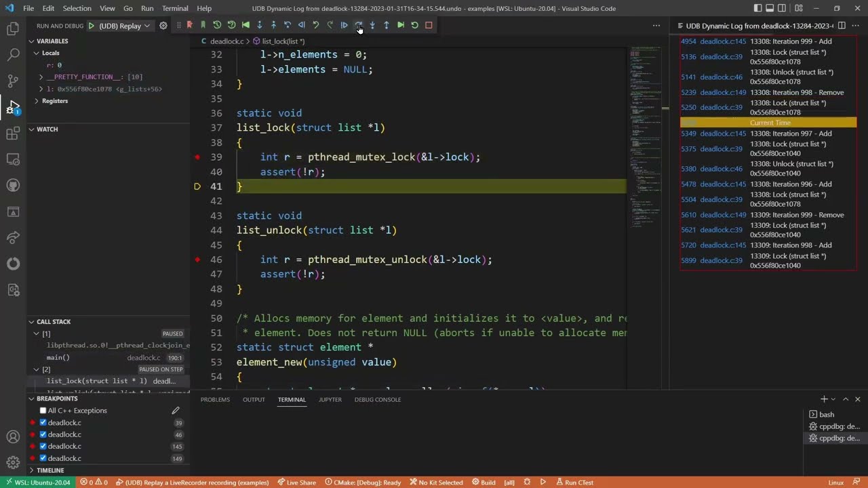Open the Explorer view in activity bar
This screenshot has height=488, width=868.
[13, 29]
